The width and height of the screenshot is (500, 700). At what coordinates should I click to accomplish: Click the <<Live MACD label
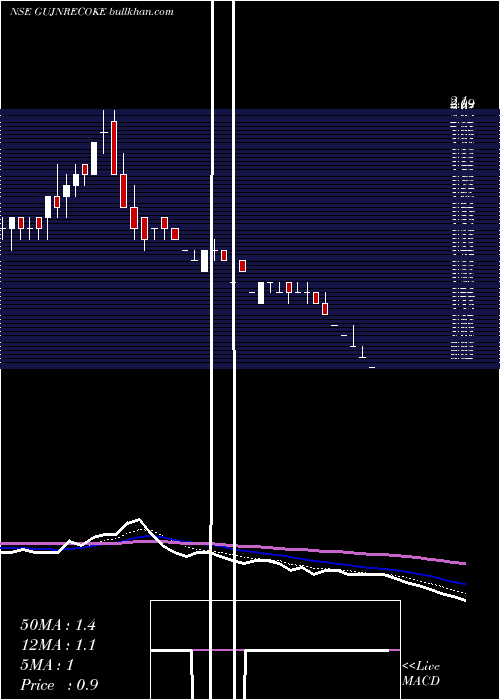pos(421,674)
